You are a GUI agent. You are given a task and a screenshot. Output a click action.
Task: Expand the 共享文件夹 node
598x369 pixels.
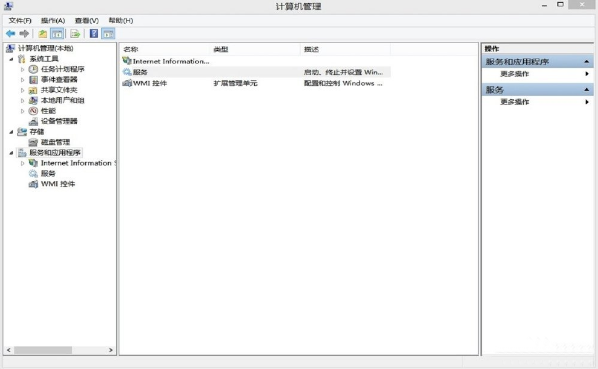tap(23, 90)
